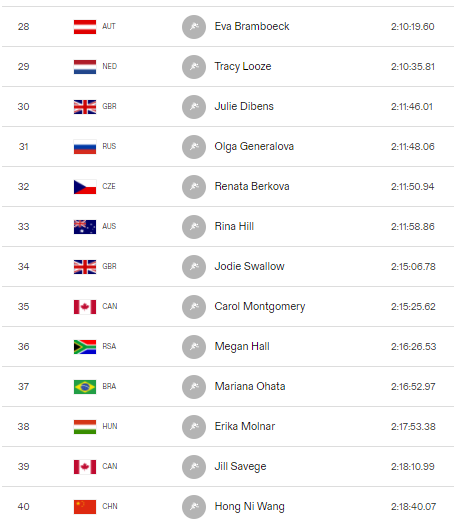The width and height of the screenshot is (454, 525).
Task: Open Julie Dibens athlete profile
Action: [x=244, y=106]
